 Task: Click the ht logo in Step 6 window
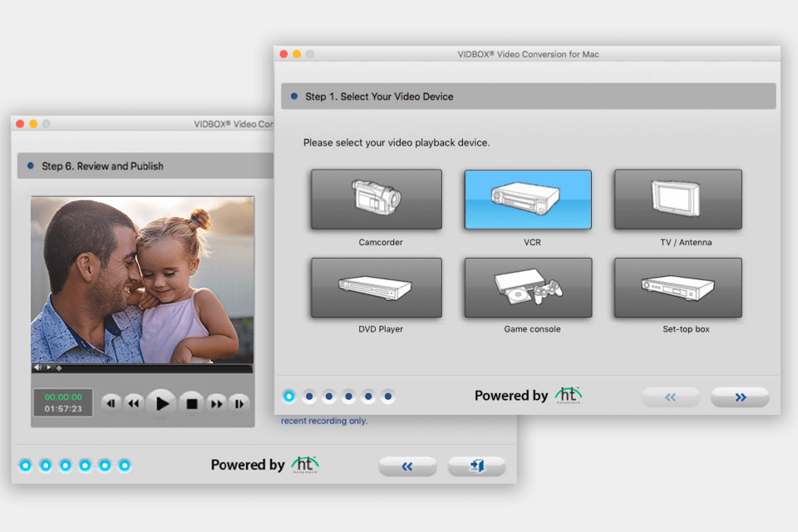click(x=305, y=465)
